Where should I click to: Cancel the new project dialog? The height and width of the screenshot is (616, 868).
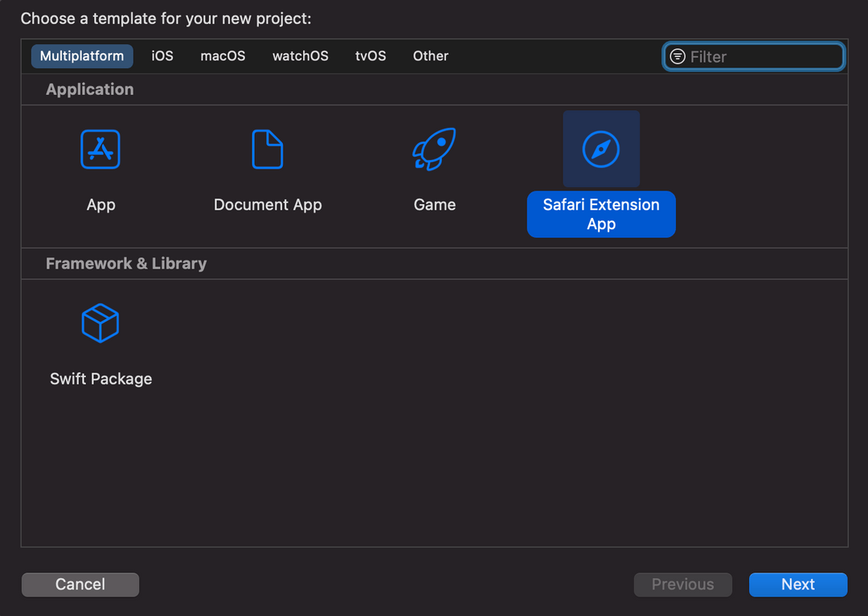[x=80, y=585]
